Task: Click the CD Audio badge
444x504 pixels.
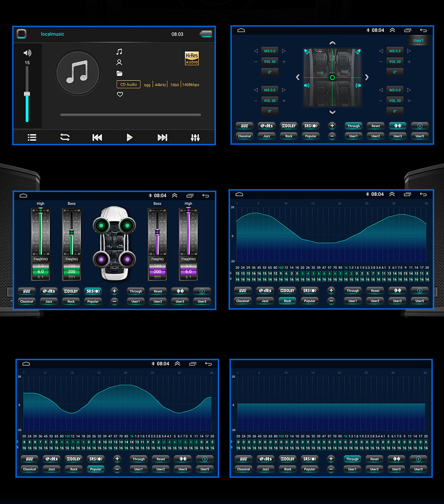Action: click(x=129, y=85)
